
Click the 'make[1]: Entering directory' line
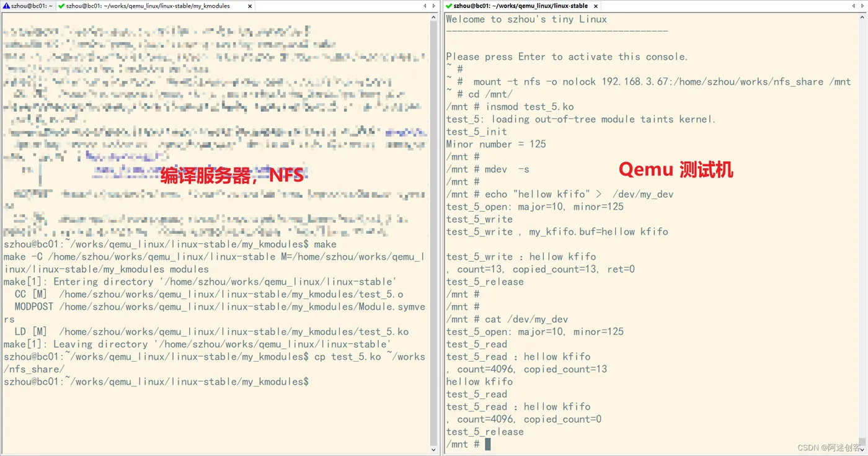click(x=200, y=282)
